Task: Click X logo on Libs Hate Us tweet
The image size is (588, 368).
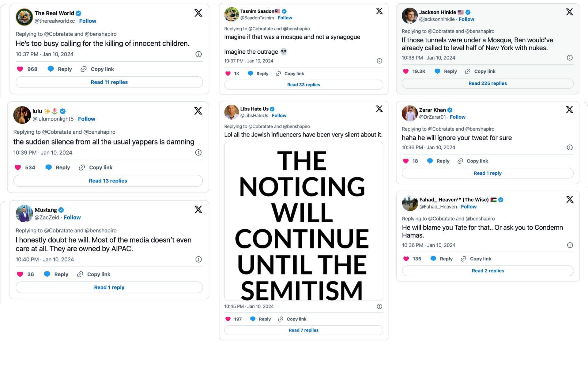Action: tap(379, 109)
